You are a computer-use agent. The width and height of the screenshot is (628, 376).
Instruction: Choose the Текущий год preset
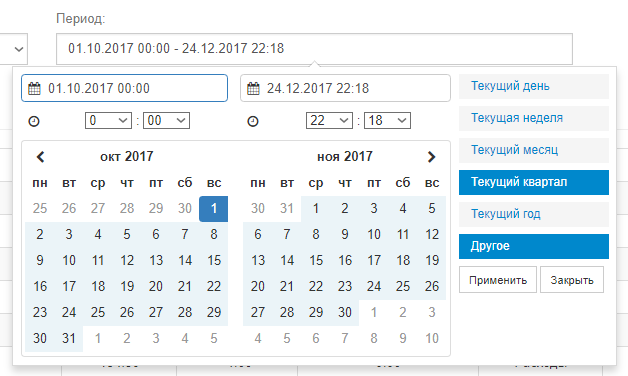pyautogui.click(x=534, y=214)
